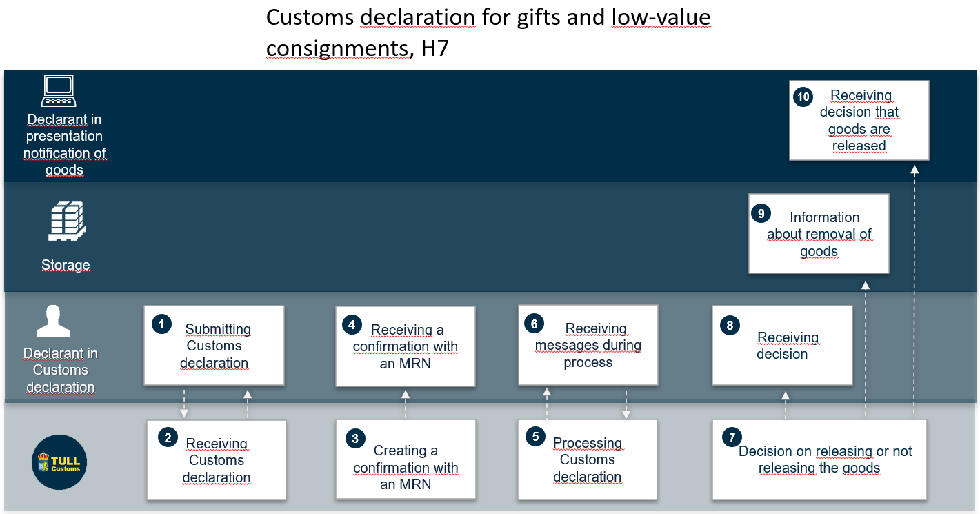Select the Processing Customs declaration box
The height and width of the screenshot is (514, 980).
click(588, 459)
